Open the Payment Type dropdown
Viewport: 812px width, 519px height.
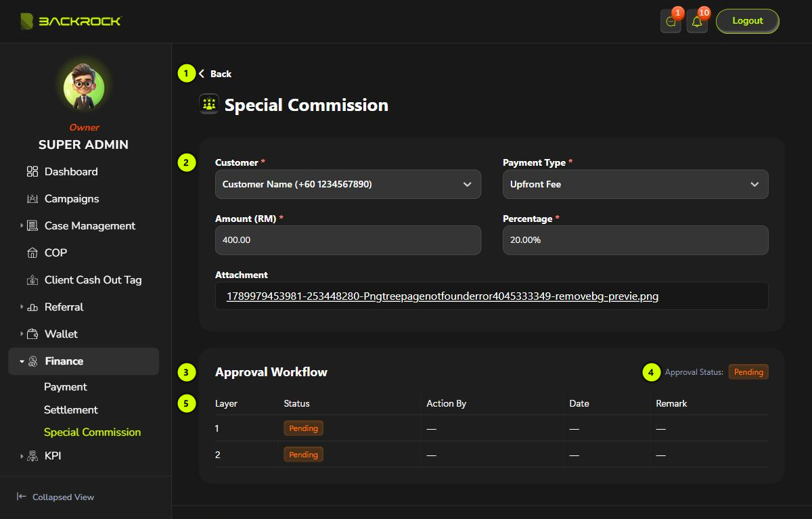pos(635,184)
